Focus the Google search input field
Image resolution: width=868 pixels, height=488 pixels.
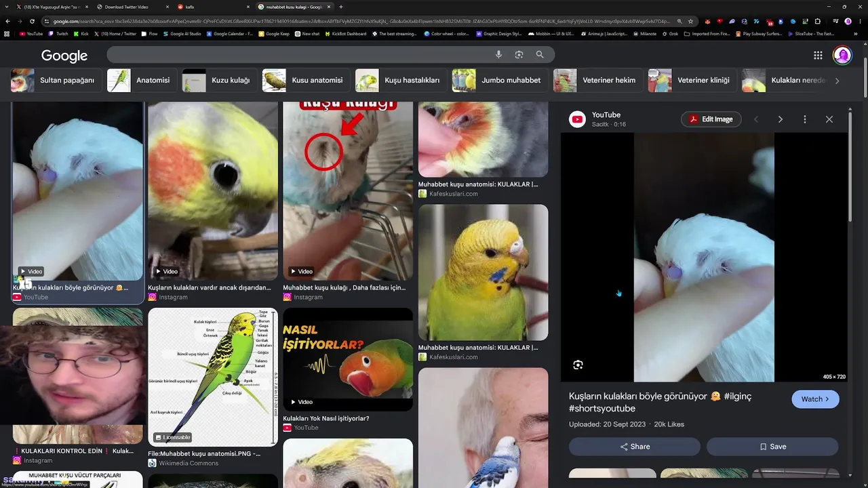(298, 55)
